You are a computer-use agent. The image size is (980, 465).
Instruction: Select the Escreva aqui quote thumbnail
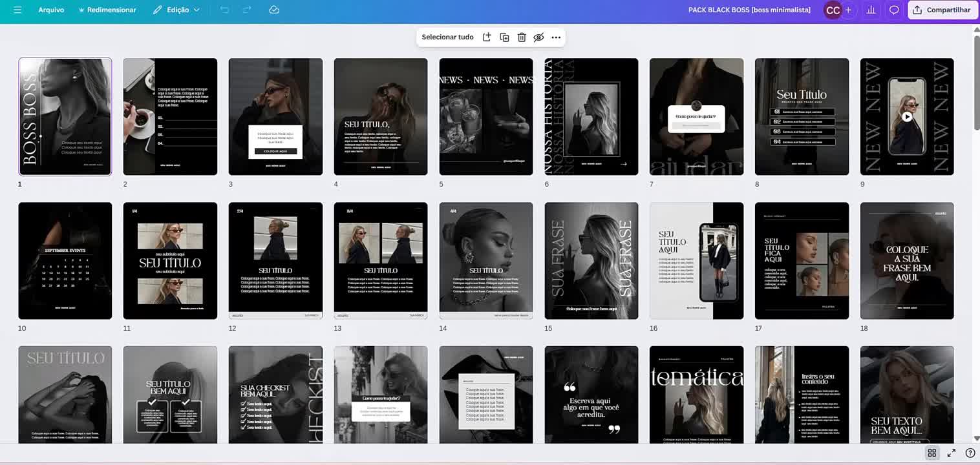(x=591, y=395)
